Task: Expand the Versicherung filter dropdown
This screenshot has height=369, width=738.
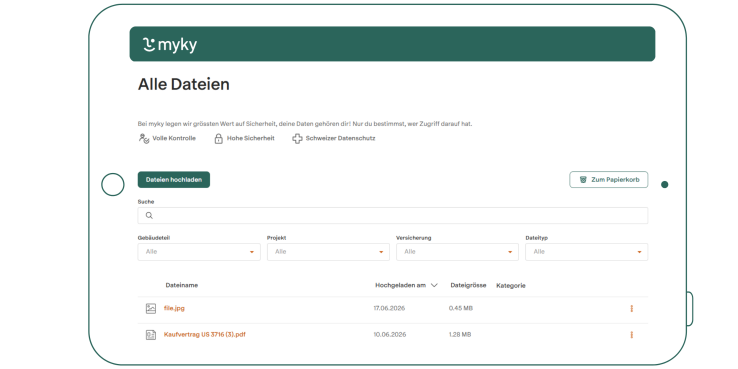Action: click(457, 252)
